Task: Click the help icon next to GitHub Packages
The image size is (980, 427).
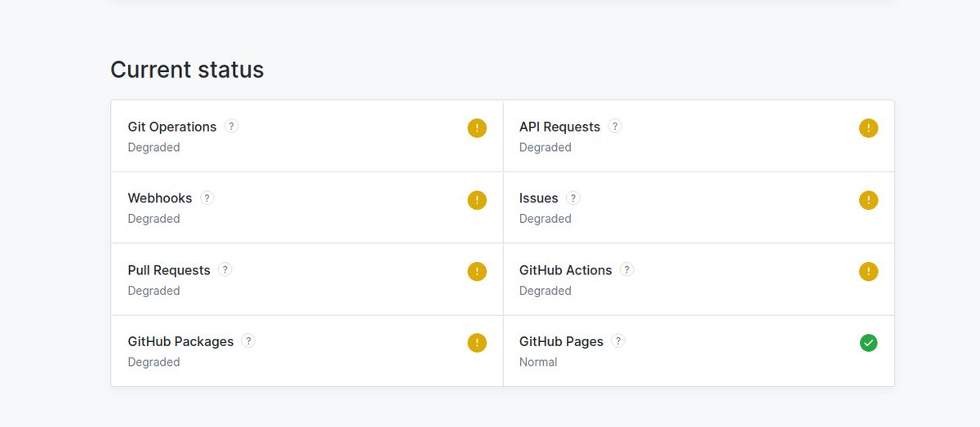Action: click(x=248, y=341)
